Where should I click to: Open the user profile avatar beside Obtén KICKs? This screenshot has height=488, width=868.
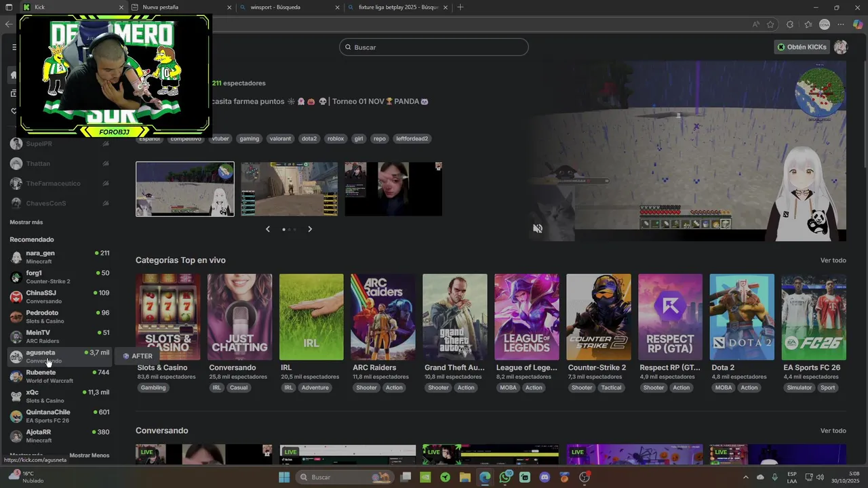[x=841, y=47]
